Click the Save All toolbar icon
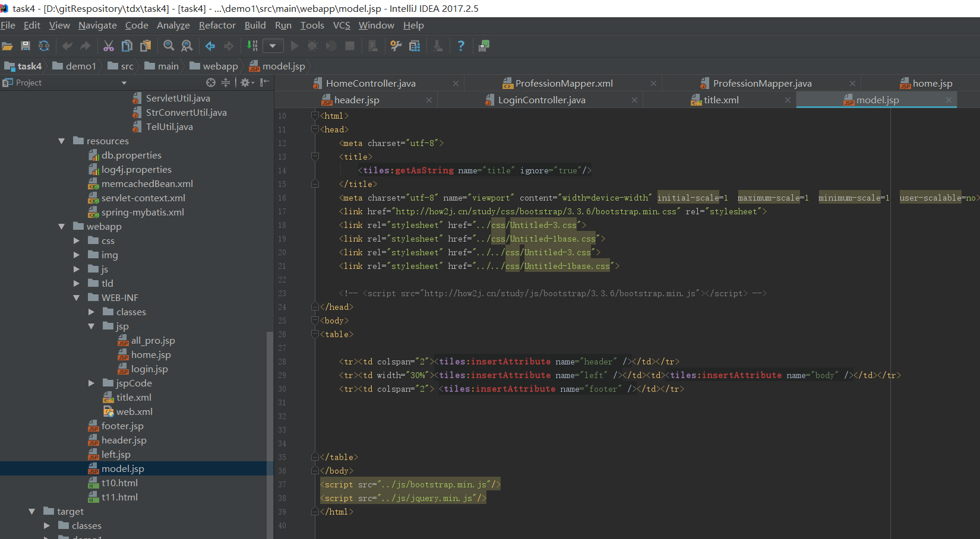 [x=26, y=46]
